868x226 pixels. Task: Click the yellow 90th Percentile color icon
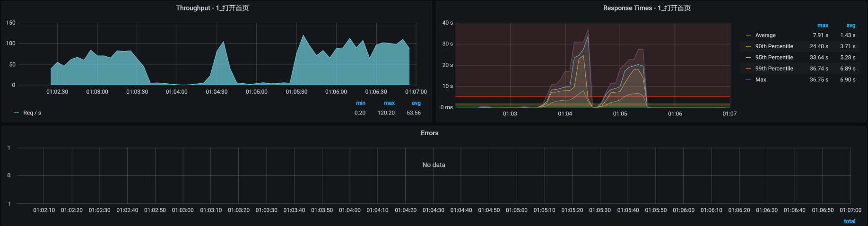tap(748, 46)
